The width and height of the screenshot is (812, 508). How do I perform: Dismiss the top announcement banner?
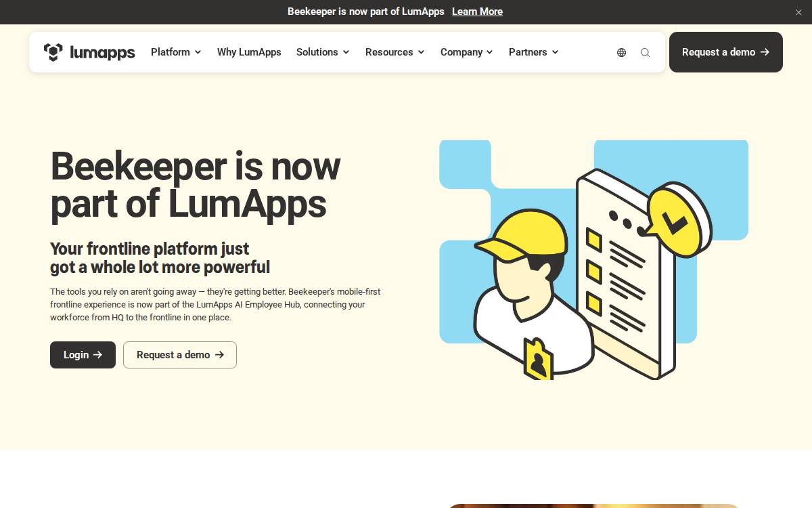798,12
